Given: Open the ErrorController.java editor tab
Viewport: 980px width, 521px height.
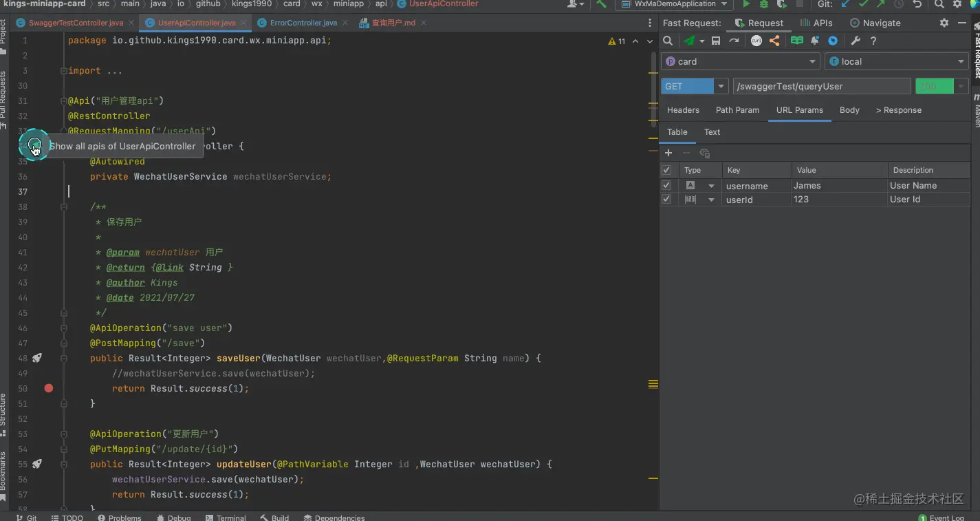Looking at the screenshot, I should tap(303, 23).
